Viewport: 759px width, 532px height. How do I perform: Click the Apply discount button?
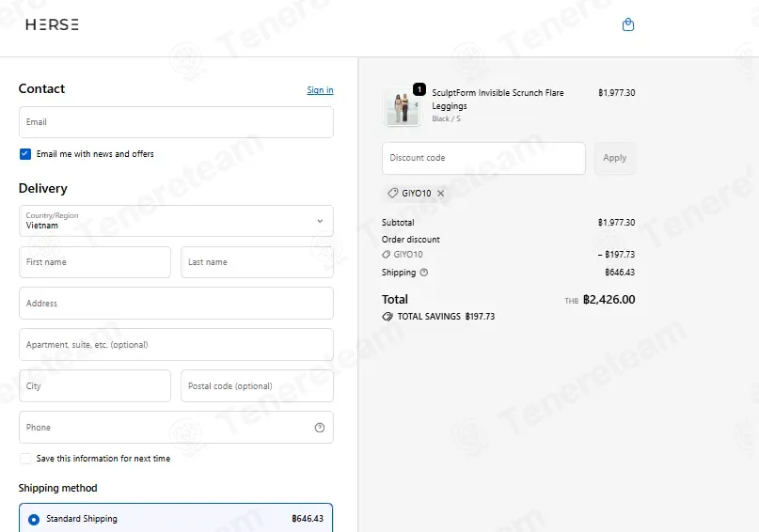615,158
